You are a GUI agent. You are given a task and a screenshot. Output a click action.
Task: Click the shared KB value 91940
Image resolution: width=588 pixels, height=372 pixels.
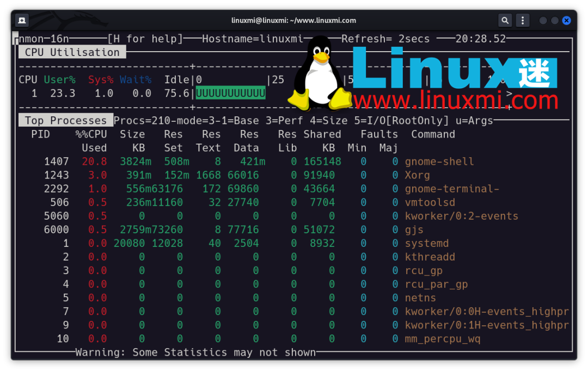(x=318, y=175)
